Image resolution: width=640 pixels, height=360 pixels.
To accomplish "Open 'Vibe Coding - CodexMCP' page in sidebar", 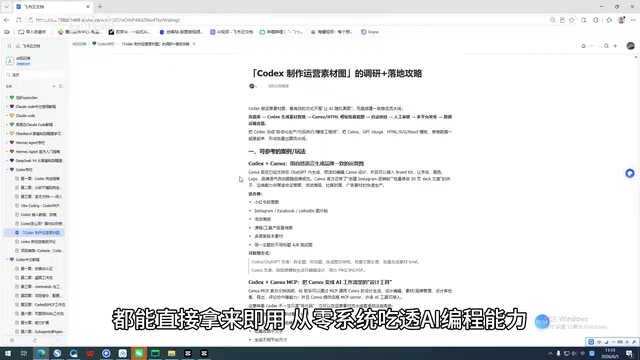I will (x=40, y=206).
